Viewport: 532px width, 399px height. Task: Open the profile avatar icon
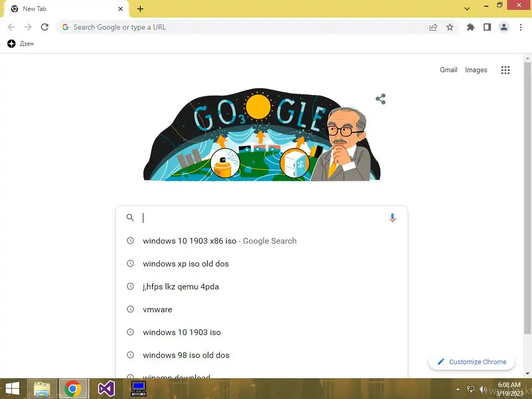(x=504, y=27)
